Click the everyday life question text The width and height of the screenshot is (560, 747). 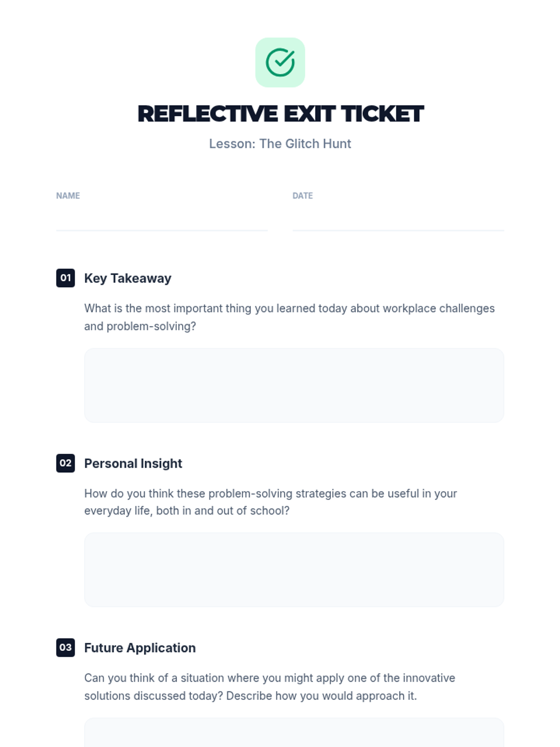[x=271, y=502]
